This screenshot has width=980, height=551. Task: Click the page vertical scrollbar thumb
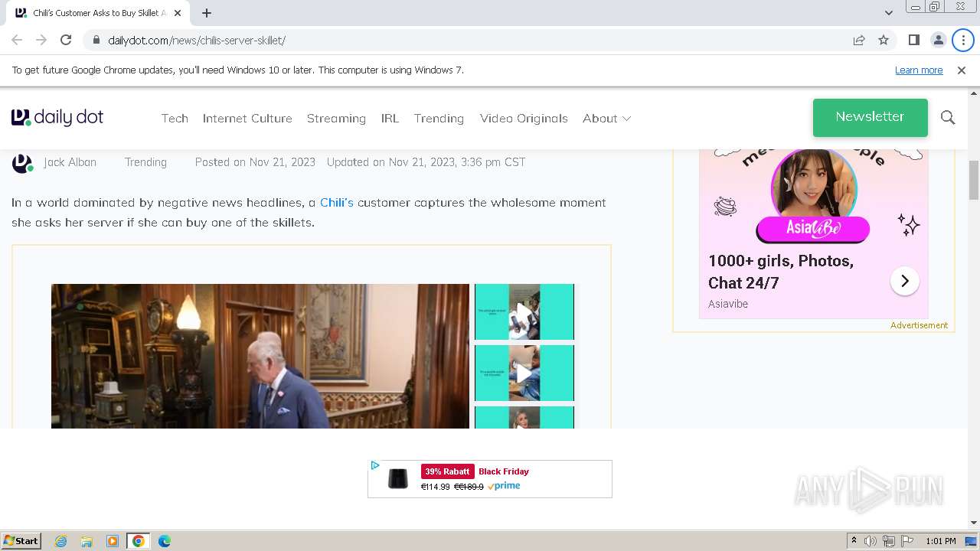pos(974,180)
